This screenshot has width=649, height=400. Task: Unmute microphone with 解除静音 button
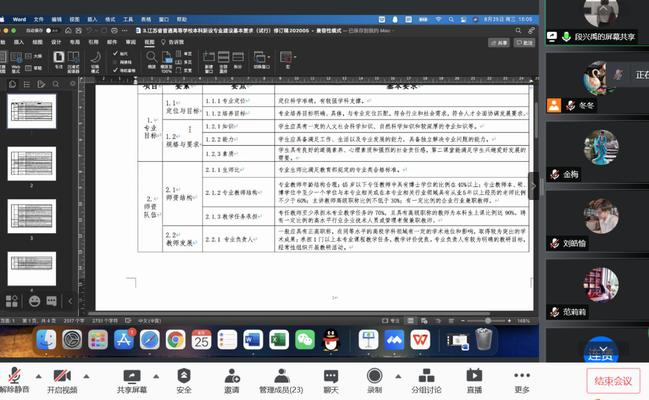coord(13,376)
